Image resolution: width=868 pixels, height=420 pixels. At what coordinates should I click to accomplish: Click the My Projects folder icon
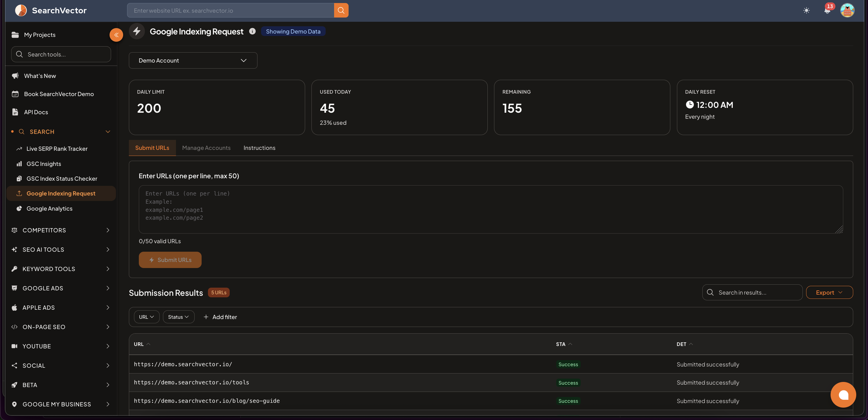tap(15, 35)
